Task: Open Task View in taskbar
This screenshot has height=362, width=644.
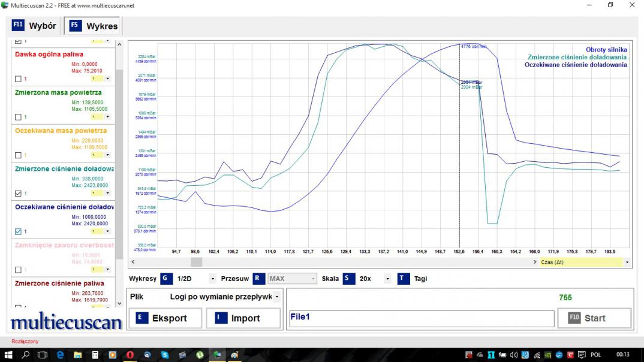Action: pos(43,355)
